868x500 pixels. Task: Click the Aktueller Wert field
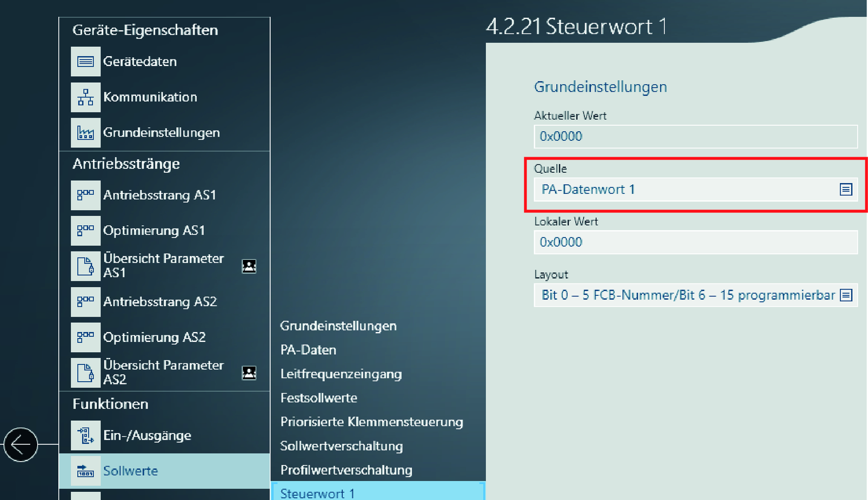click(x=695, y=137)
